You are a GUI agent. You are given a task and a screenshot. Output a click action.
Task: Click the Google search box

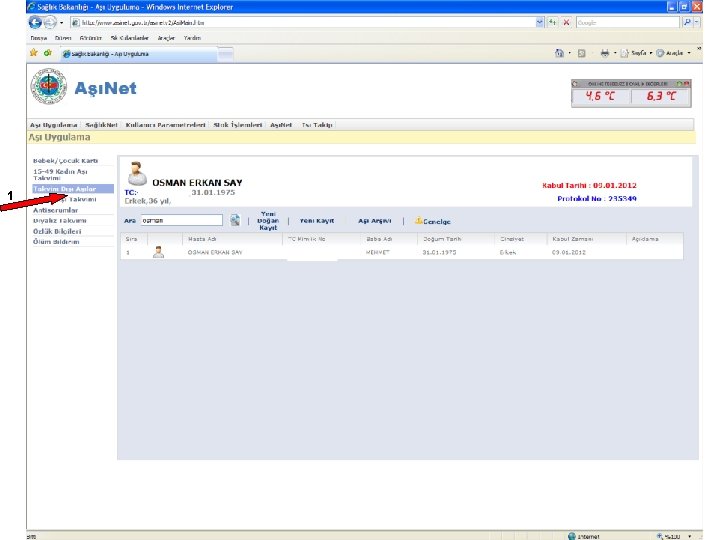click(x=627, y=22)
